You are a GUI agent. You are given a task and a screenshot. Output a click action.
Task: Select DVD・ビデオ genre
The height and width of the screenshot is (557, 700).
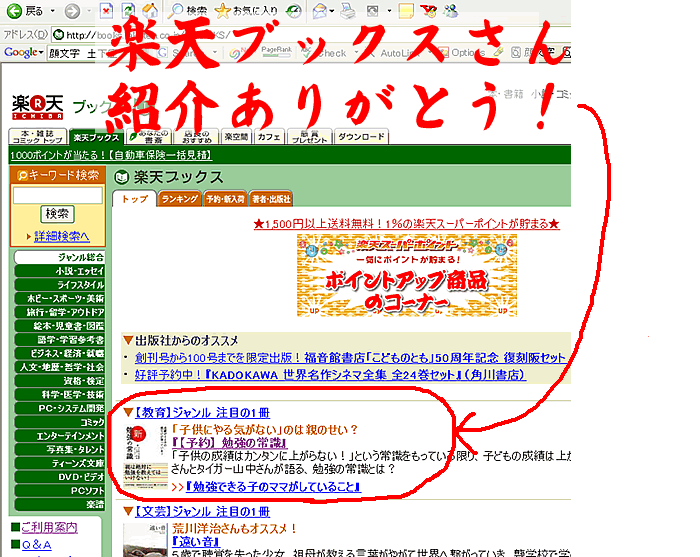59,477
